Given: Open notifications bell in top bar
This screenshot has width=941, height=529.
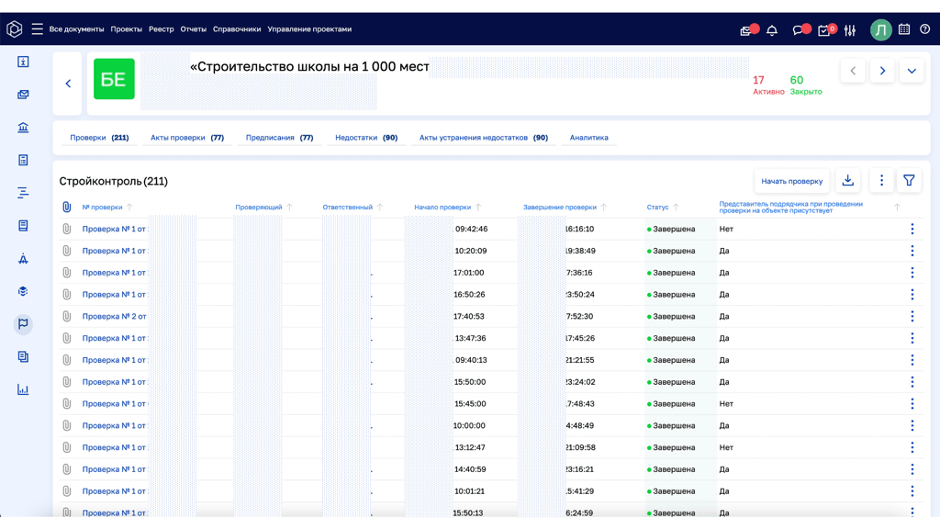Looking at the screenshot, I should 772,30.
